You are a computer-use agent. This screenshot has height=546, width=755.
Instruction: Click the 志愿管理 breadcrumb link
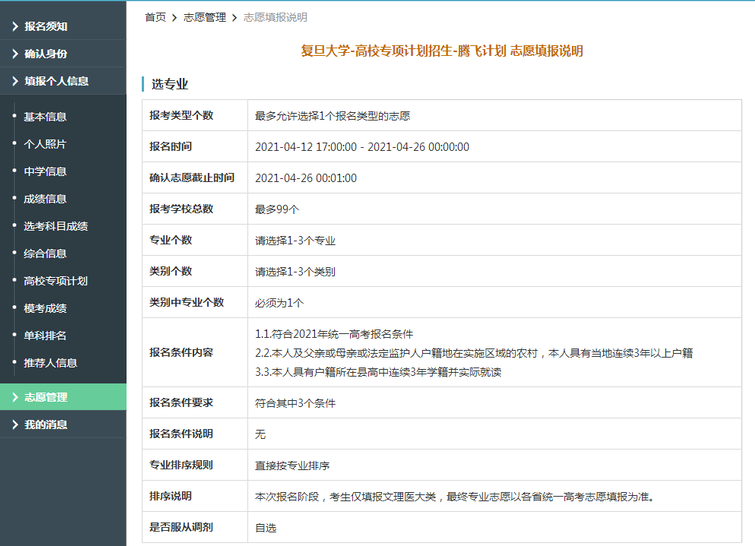click(x=205, y=17)
